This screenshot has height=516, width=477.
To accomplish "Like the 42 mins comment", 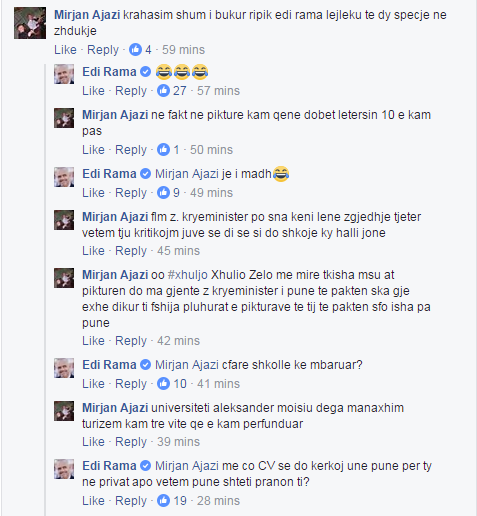I will click(93, 341).
